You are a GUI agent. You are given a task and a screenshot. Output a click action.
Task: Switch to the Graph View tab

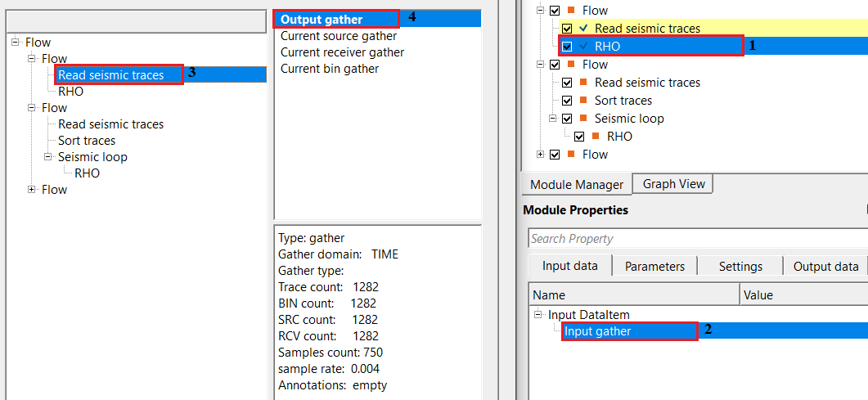673,184
